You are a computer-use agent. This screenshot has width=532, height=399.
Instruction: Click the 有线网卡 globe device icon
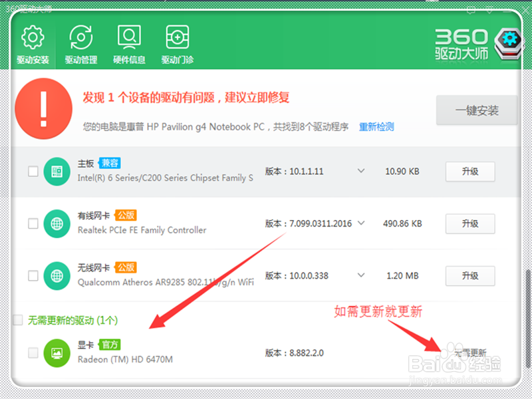coord(57,223)
